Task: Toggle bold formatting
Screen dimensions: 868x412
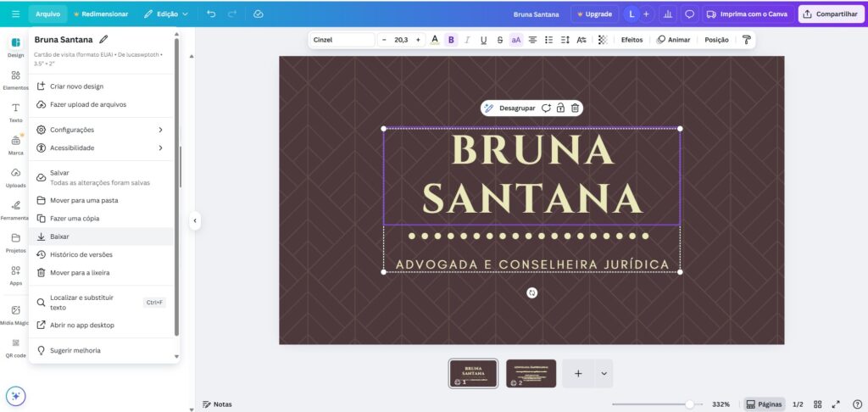Action: click(451, 40)
